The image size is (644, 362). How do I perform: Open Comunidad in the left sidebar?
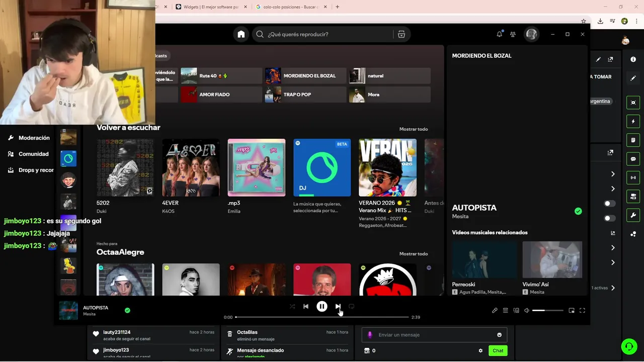(29, 154)
